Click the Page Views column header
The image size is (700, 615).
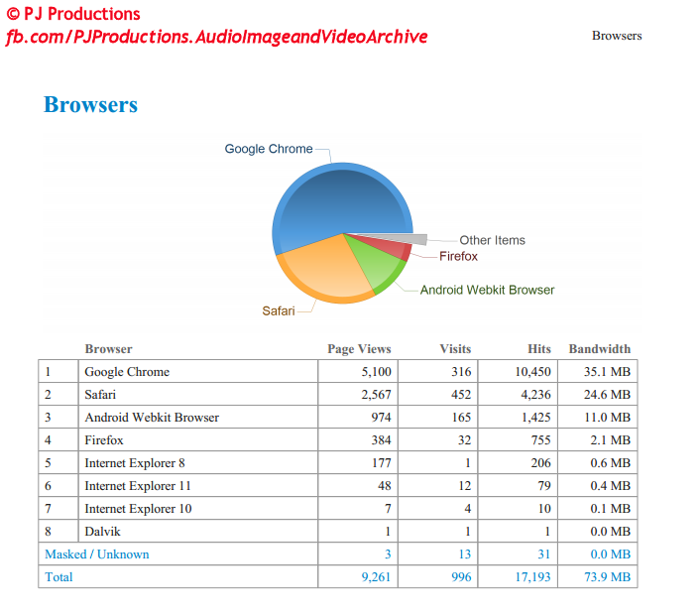[x=359, y=349]
